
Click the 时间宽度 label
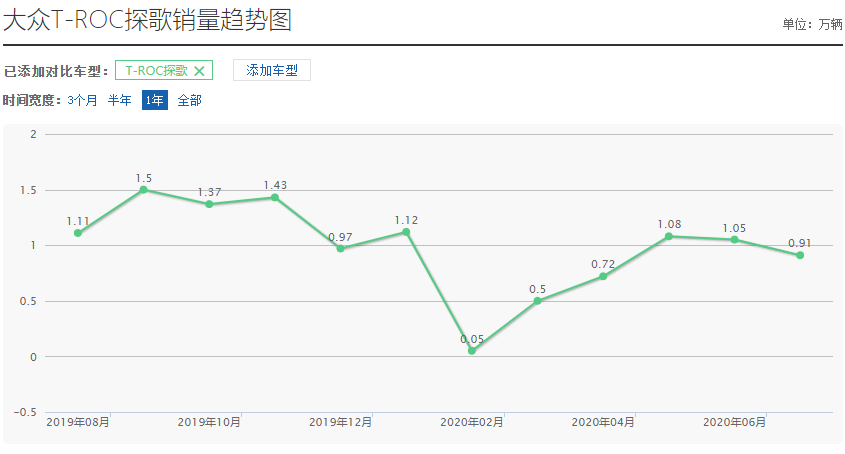point(32,100)
